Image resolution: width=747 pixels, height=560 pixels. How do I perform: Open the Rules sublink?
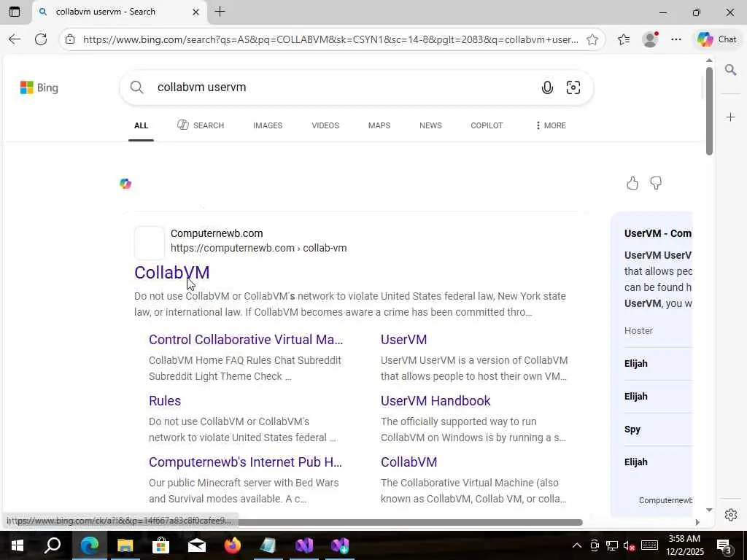click(165, 401)
